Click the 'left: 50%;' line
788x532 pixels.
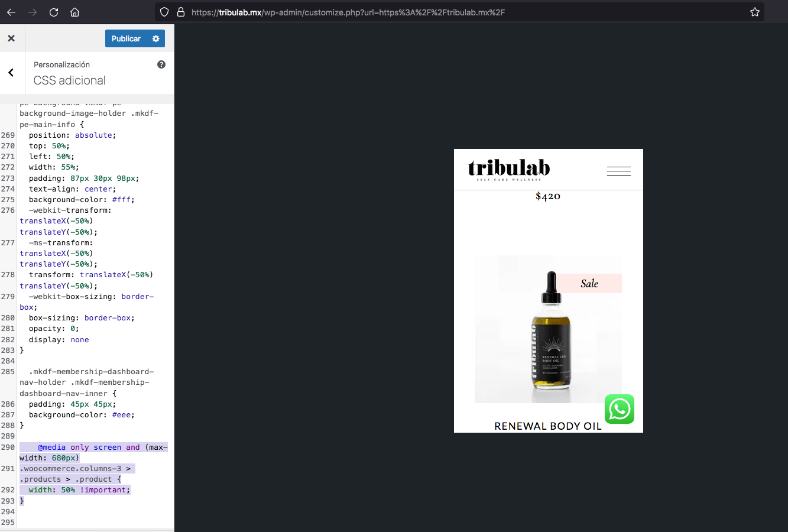51,157
